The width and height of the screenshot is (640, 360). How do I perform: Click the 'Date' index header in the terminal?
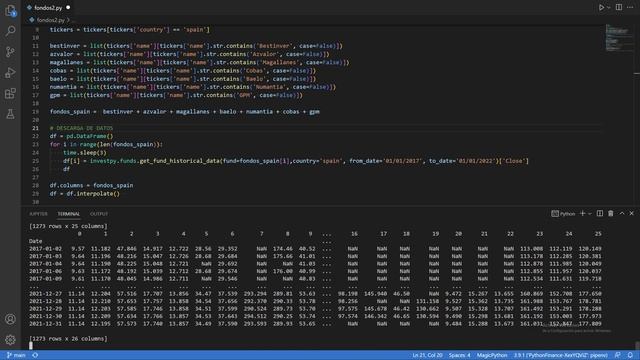pyautogui.click(x=36, y=241)
